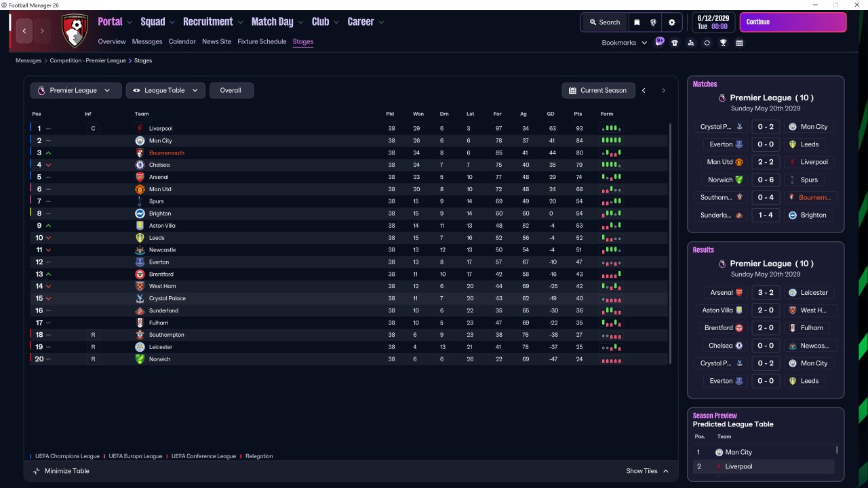Click the Spurs crest in league table
868x488 pixels.
point(140,201)
